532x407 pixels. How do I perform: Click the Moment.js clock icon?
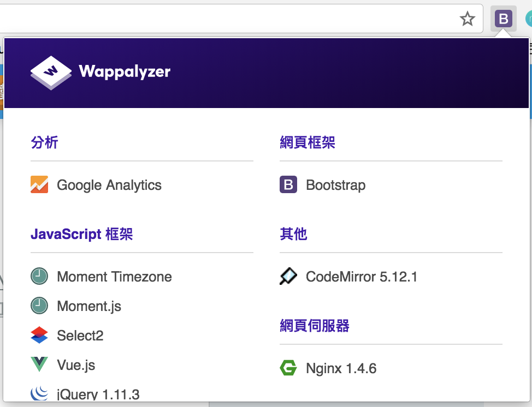39,306
